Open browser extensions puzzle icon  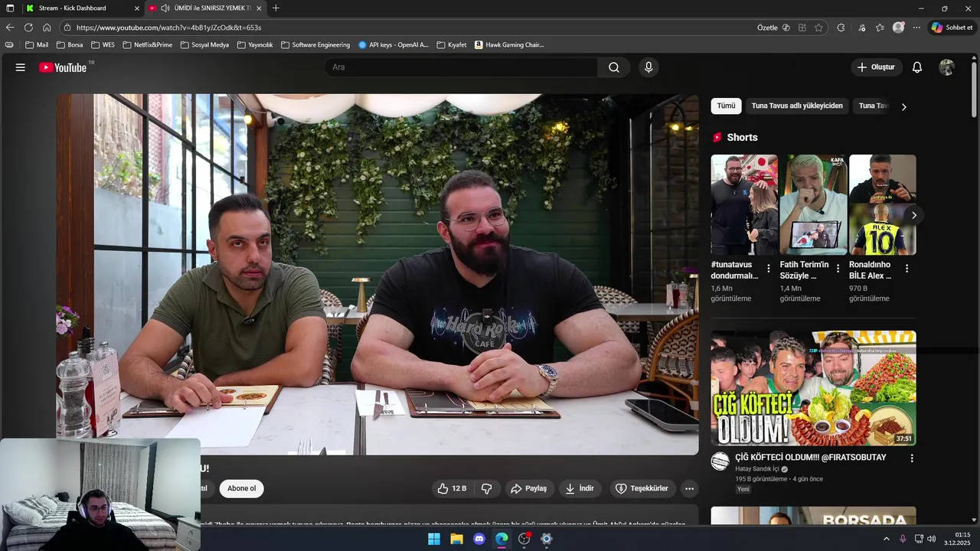[841, 28]
